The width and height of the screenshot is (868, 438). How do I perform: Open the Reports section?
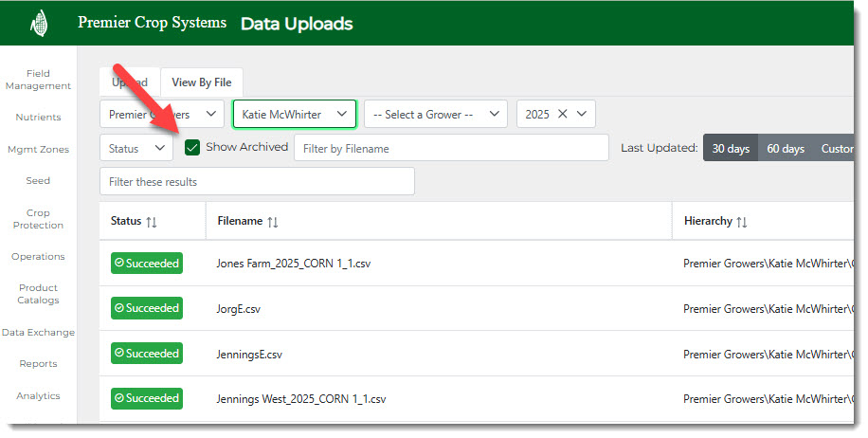pyautogui.click(x=38, y=364)
